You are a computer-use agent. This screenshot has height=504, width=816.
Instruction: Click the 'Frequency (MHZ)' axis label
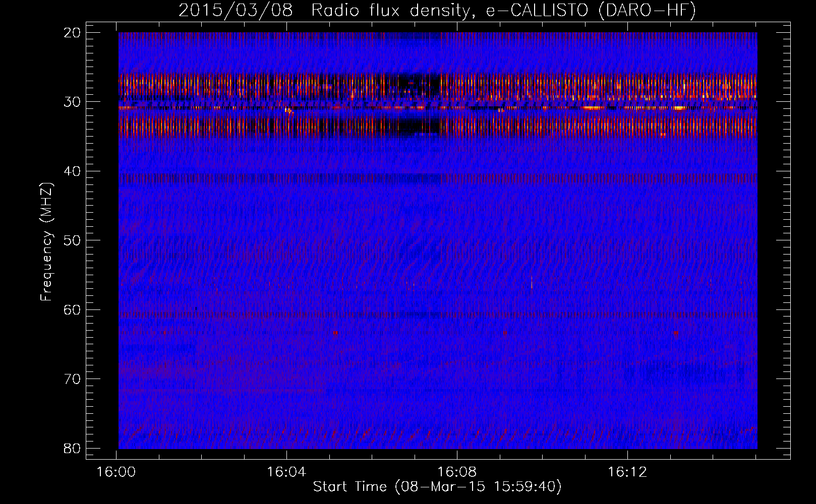coord(46,242)
